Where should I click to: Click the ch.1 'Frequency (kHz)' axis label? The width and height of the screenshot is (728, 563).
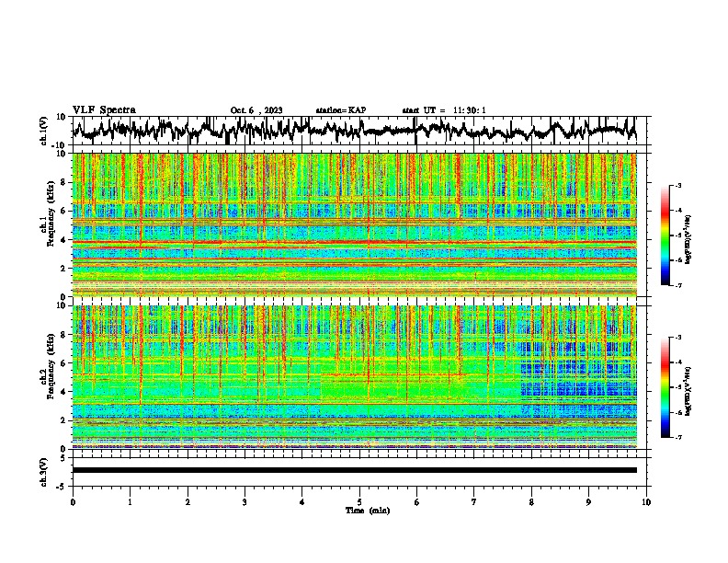point(51,212)
